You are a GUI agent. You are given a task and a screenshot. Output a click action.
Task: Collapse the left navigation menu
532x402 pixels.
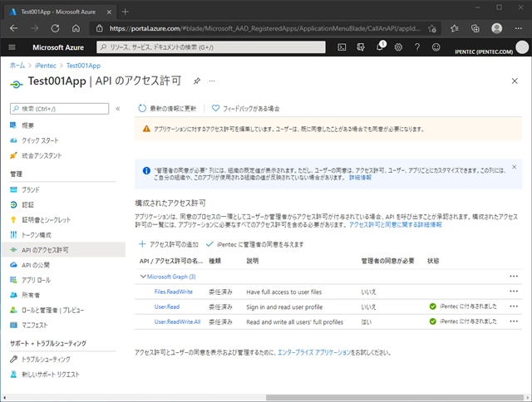coord(118,109)
